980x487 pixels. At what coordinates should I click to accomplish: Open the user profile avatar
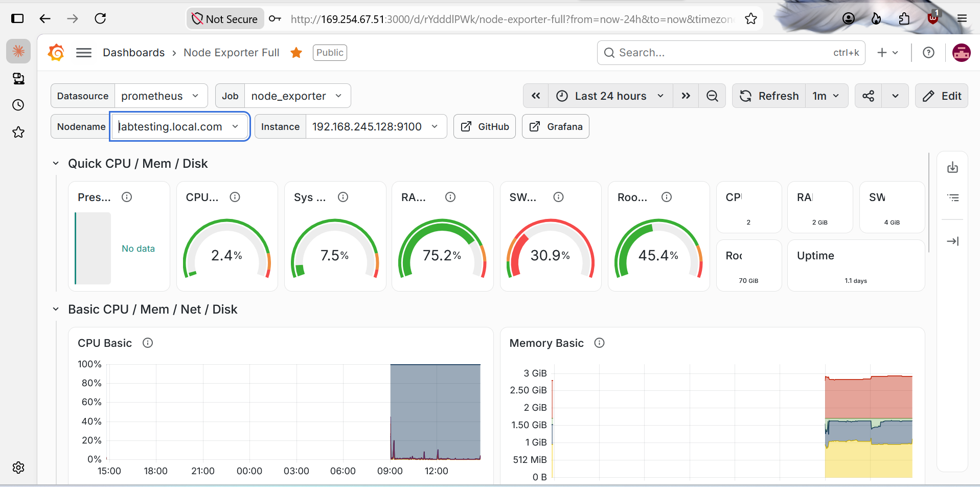point(961,53)
